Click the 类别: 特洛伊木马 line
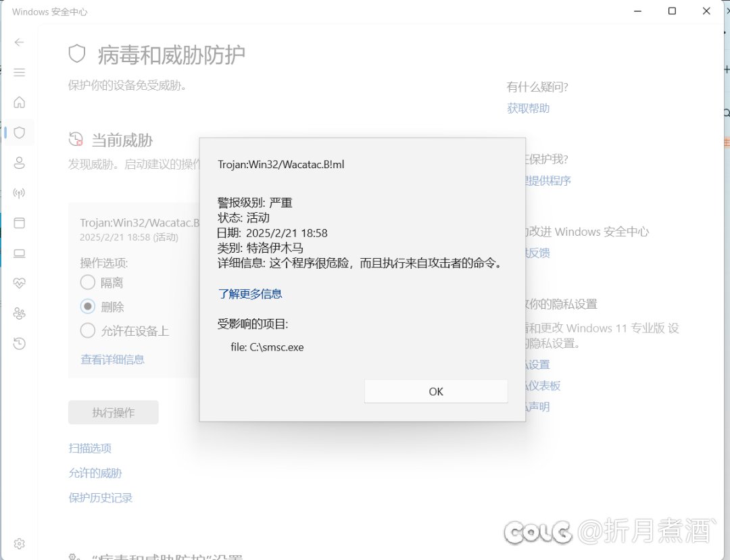This screenshot has height=560, width=730. click(260, 248)
